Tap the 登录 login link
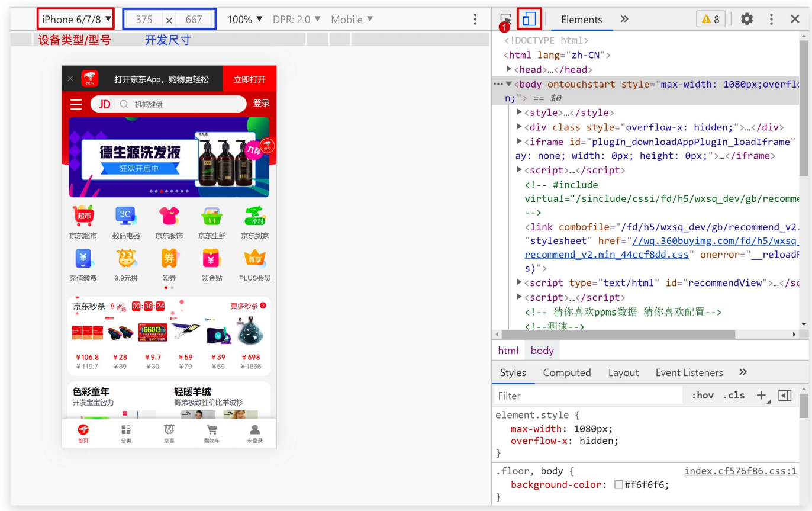The width and height of the screenshot is (812, 511). [x=262, y=103]
